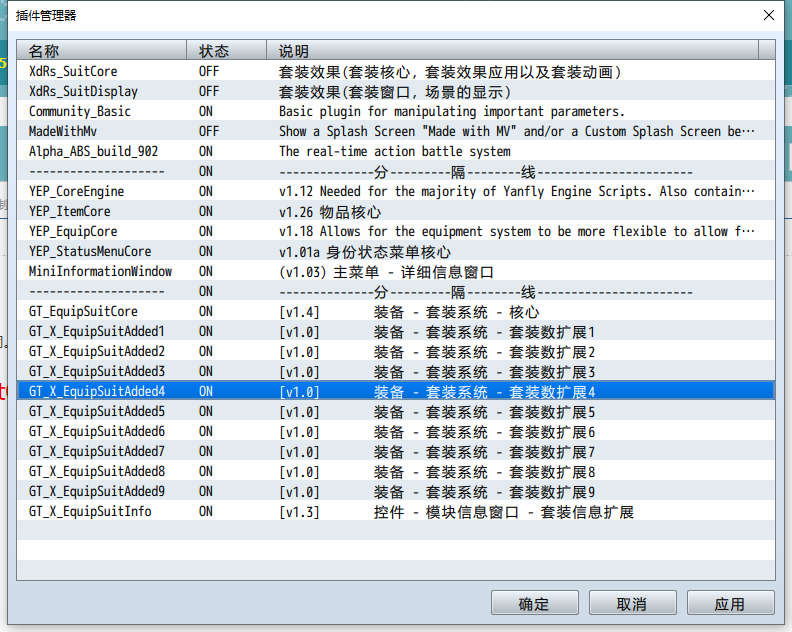This screenshot has height=632, width=792.
Task: Select the YEP_StatusMenuCore plugin row
Action: point(396,251)
